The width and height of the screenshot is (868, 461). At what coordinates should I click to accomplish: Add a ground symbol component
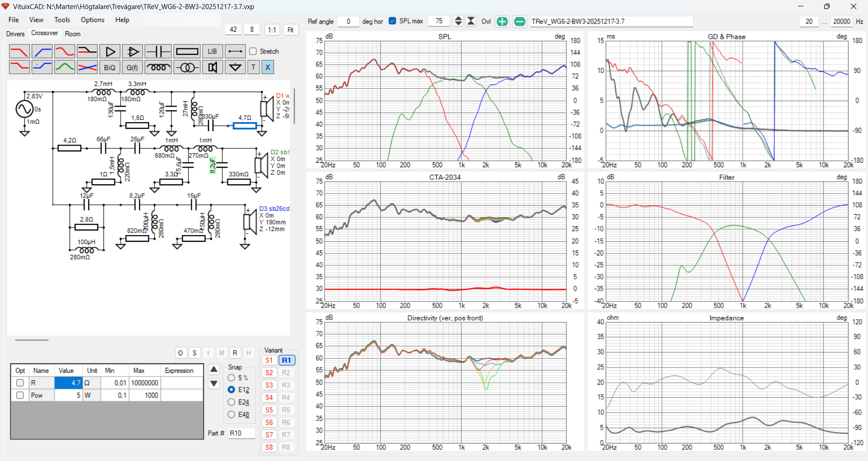point(235,67)
